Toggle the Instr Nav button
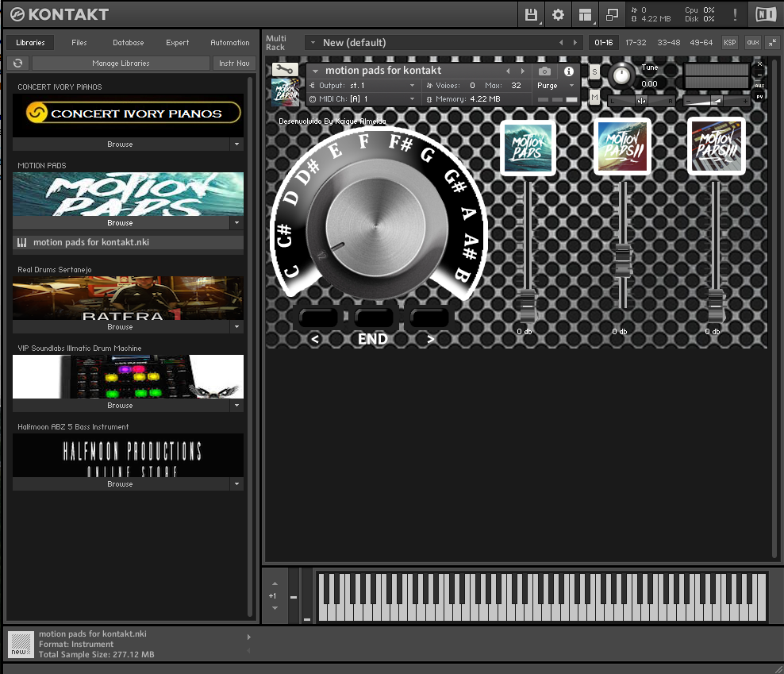Viewport: 784px width, 674px height. pos(234,63)
